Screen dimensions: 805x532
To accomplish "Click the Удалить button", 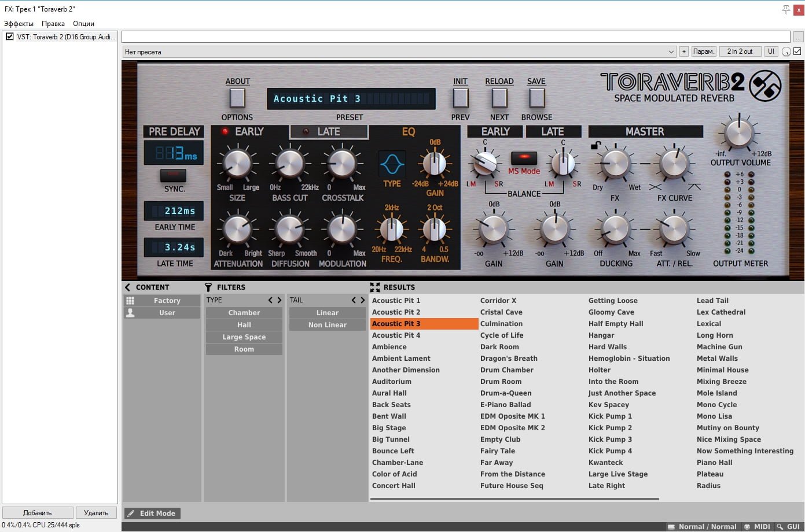I will coord(96,513).
